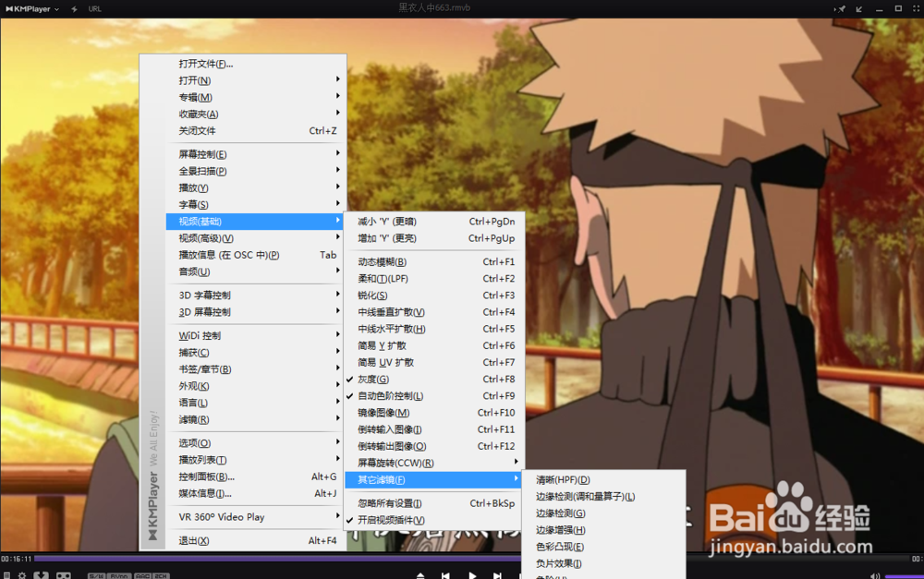Open 控制面板(B)... Alt+G
Viewport: 924px width, 579px height.
[x=256, y=476]
